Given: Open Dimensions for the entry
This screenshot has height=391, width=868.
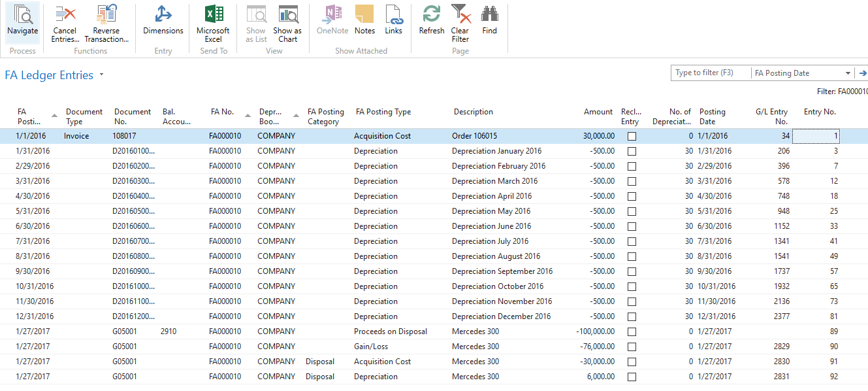Looking at the screenshot, I should click(163, 23).
